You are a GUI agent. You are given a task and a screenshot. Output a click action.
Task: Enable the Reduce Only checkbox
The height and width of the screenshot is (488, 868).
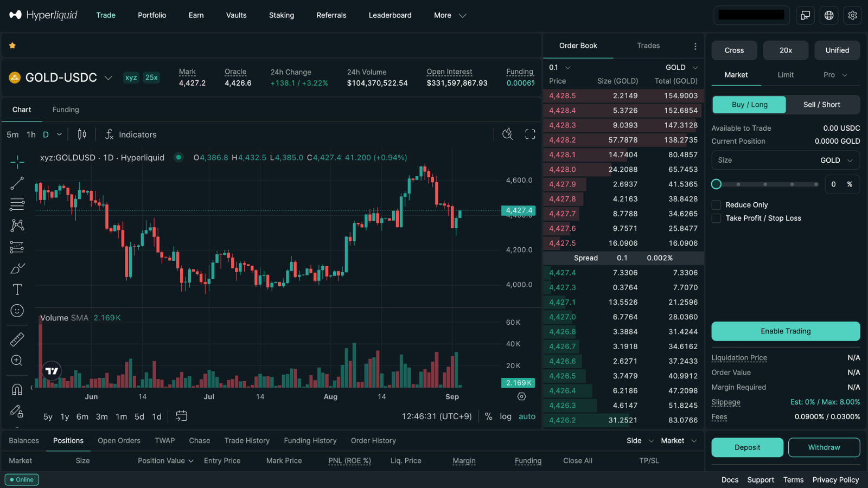716,205
